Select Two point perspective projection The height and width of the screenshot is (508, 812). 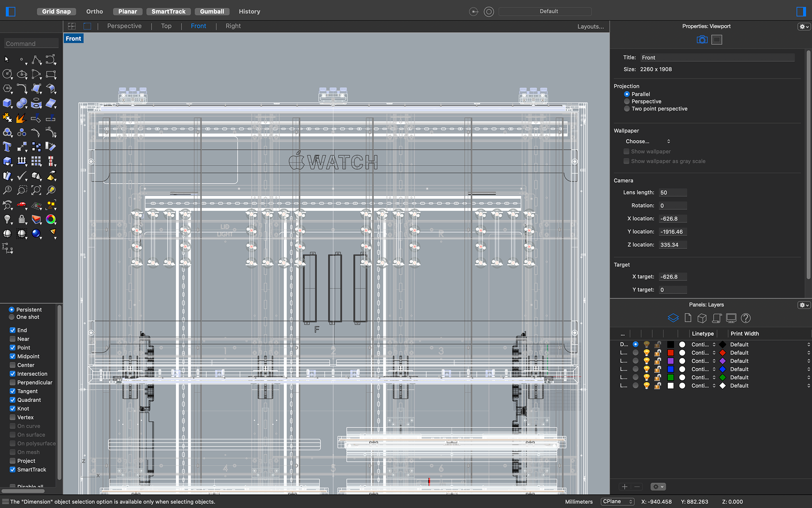(627, 109)
